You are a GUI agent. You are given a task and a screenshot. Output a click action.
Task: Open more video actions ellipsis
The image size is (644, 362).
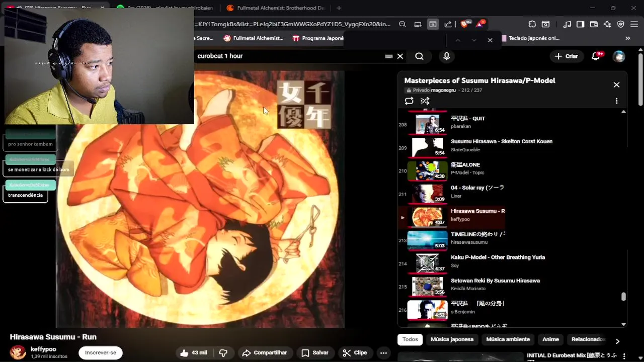coord(383,353)
